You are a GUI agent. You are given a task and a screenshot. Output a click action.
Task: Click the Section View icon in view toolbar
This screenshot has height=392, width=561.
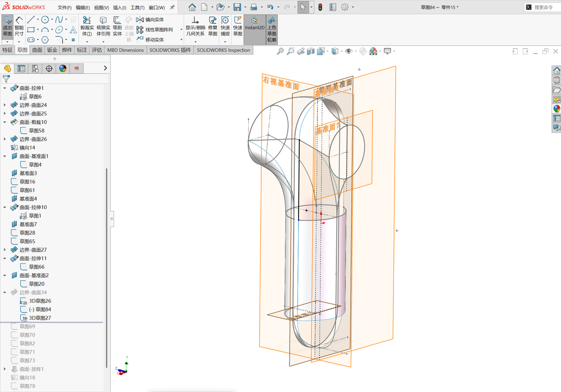pyautogui.click(x=310, y=51)
